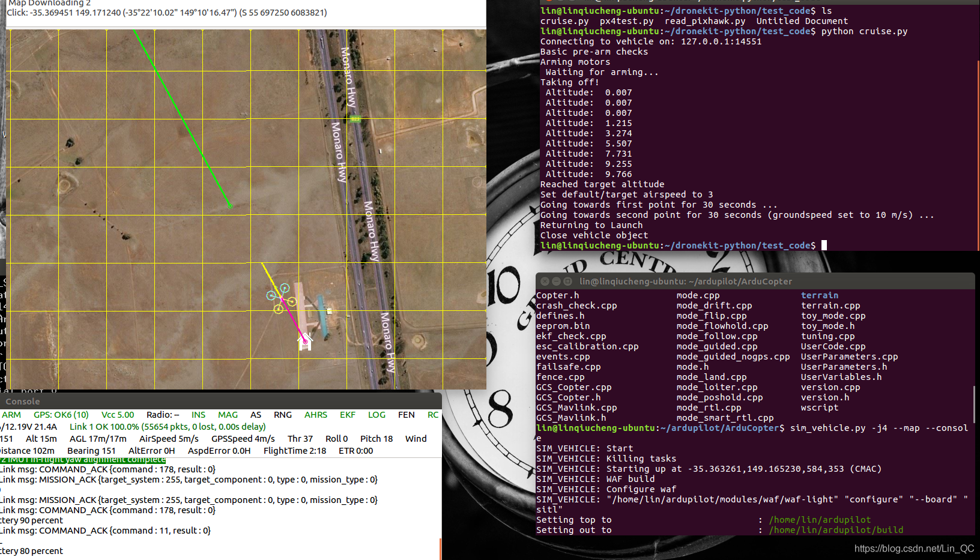
Task: Click the ARM status indicator in Console
Action: tap(11, 415)
